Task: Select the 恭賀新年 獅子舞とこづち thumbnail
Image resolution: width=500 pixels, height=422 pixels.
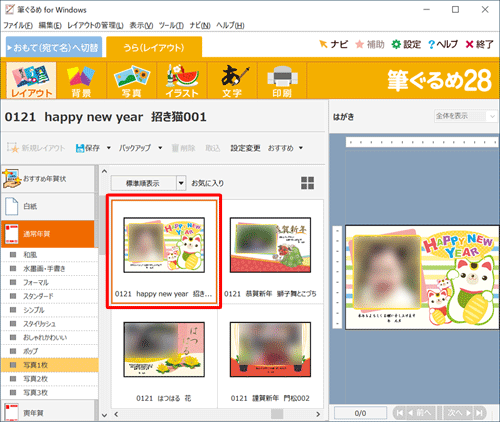Action: [x=270, y=252]
